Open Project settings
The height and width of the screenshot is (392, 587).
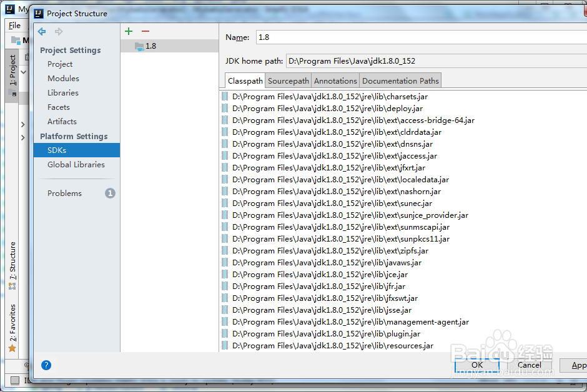[x=60, y=64]
